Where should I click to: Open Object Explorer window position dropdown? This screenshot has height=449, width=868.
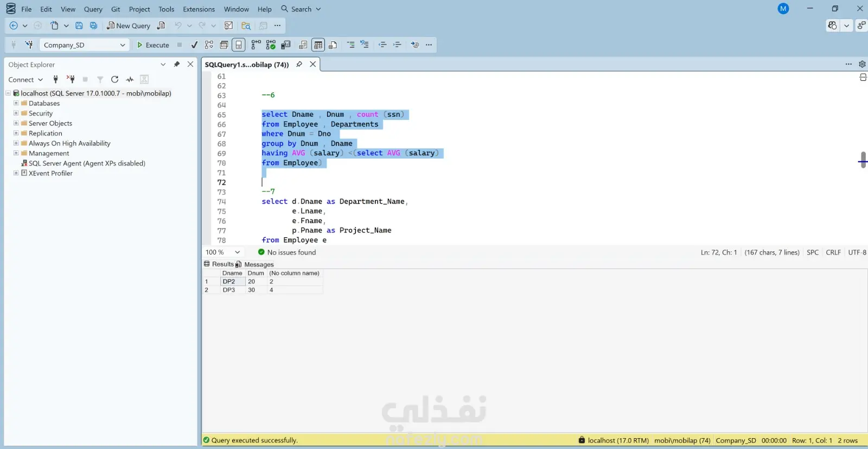click(x=163, y=65)
